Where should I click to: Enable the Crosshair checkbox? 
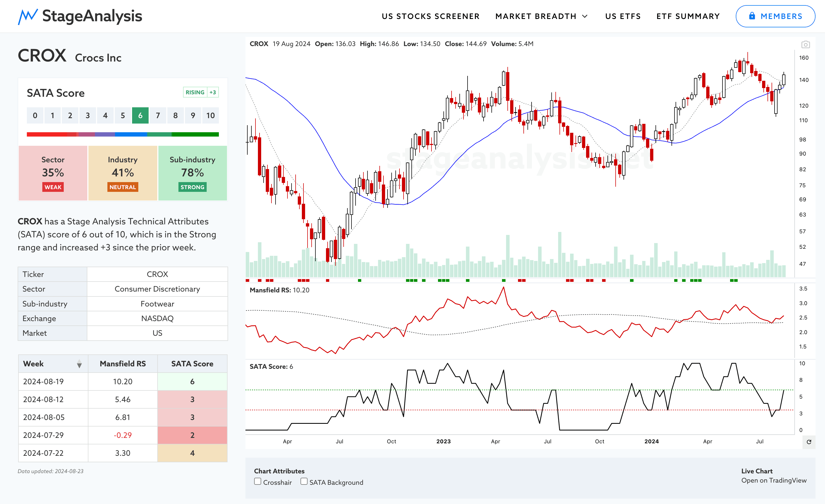point(257,482)
